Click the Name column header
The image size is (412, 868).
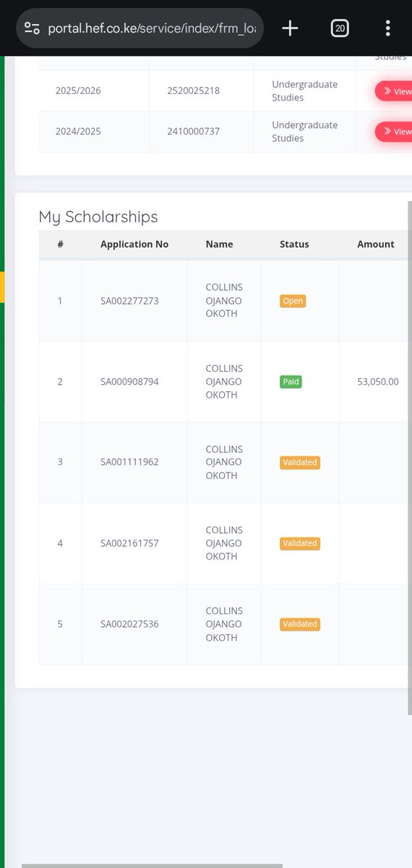point(219,244)
